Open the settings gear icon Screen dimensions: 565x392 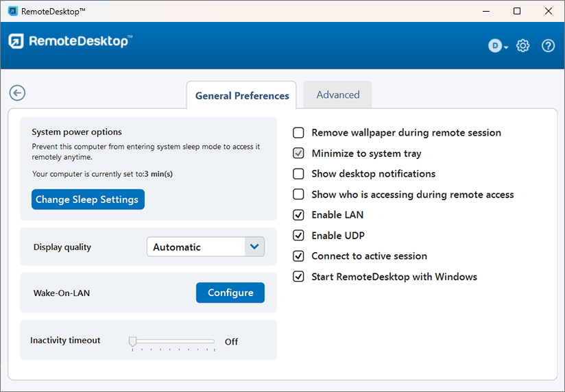(x=523, y=46)
